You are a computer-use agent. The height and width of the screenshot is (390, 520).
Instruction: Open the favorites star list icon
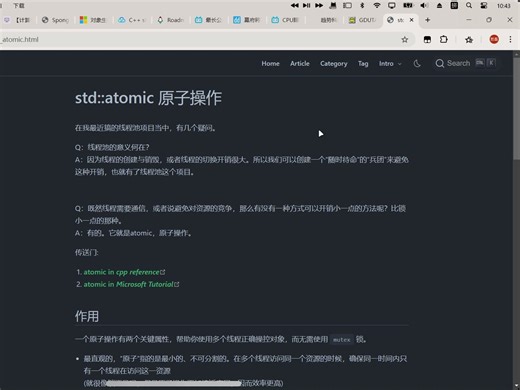click(x=469, y=40)
